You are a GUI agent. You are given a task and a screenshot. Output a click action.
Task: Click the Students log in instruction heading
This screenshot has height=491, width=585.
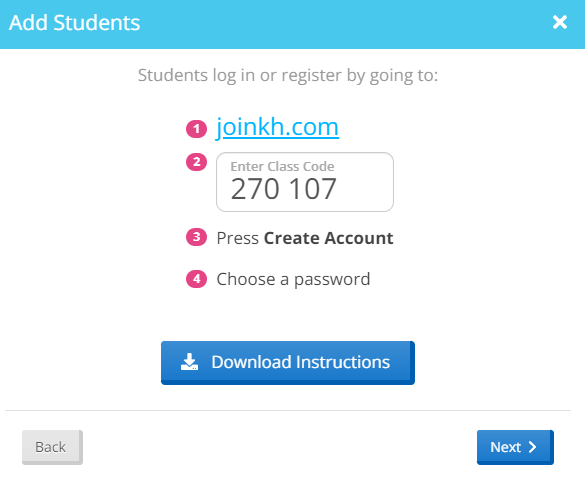pos(288,75)
